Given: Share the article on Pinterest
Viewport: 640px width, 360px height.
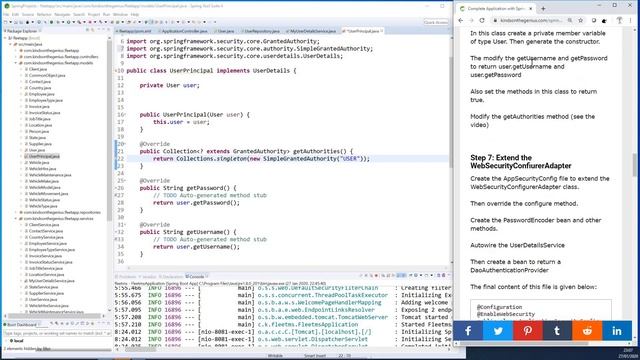Looking at the screenshot, I should pos(528,331).
